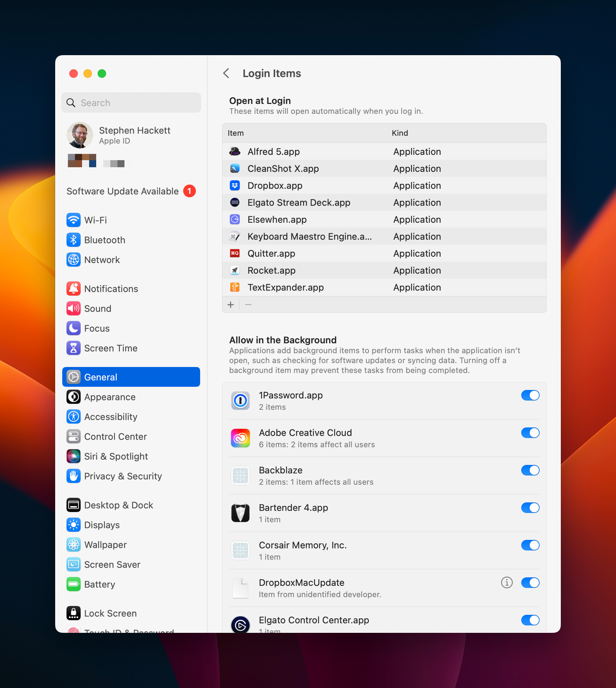Click the Wi-Fi sidebar icon

point(74,220)
